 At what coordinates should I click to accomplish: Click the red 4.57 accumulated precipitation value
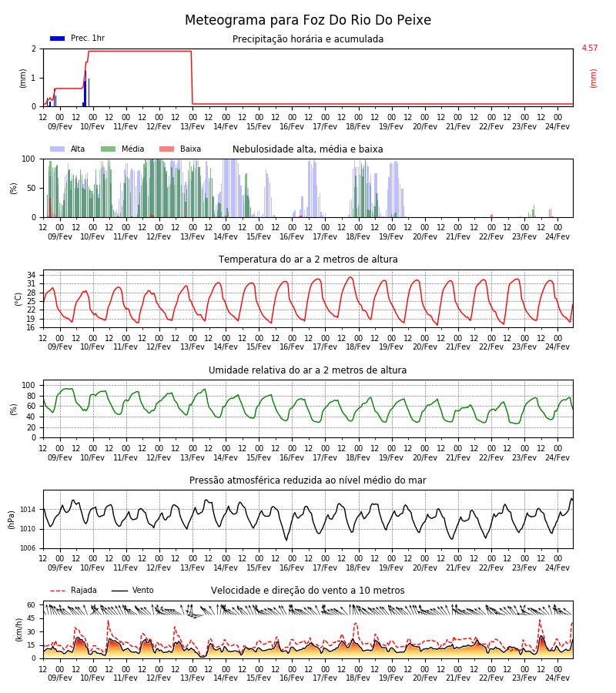pos(590,48)
